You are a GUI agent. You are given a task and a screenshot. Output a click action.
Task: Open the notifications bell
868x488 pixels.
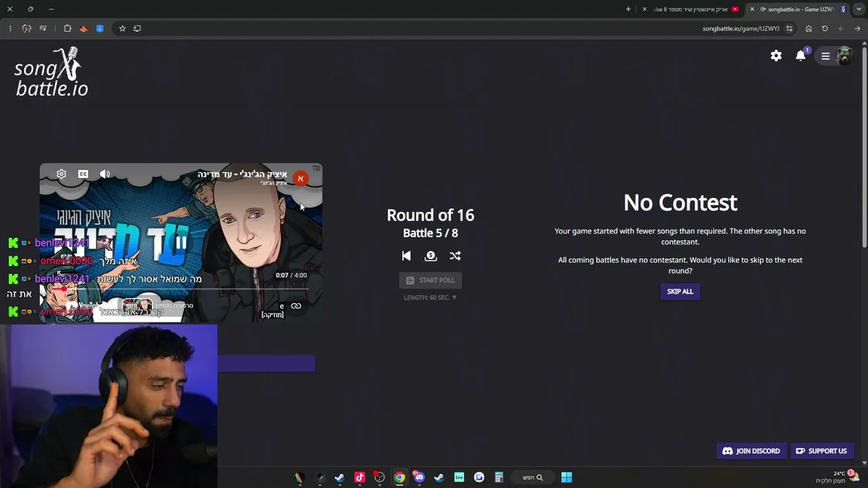(x=801, y=56)
